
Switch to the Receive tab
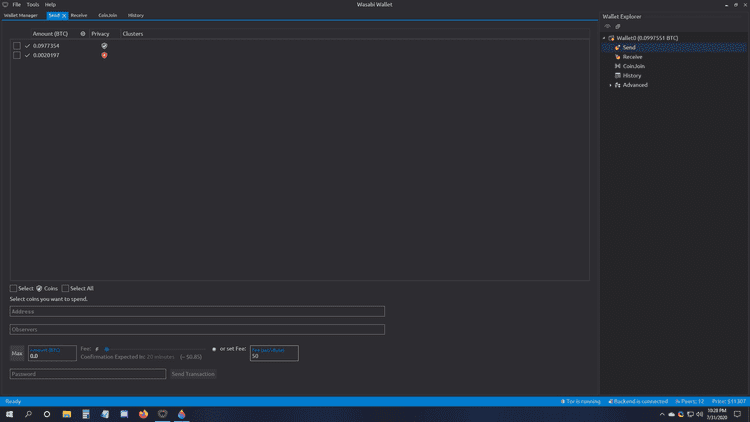79,15
